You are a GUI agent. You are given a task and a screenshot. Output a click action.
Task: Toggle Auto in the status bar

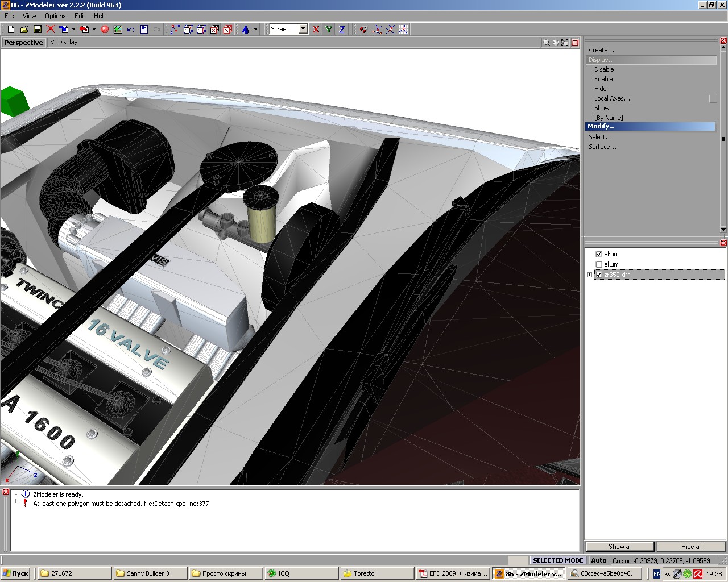(598, 560)
